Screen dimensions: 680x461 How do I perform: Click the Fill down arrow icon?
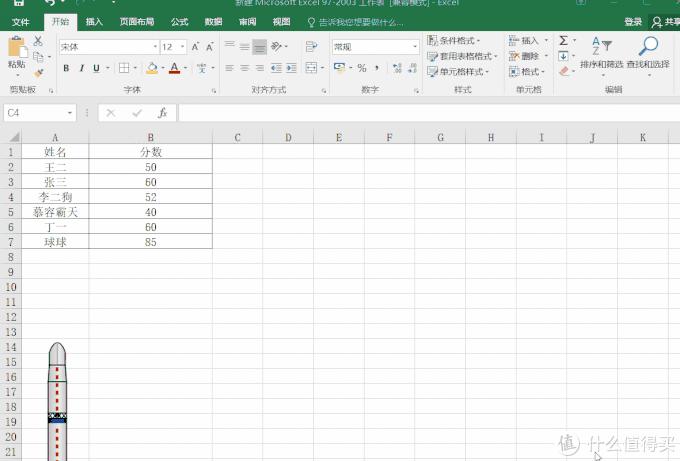[x=563, y=56]
